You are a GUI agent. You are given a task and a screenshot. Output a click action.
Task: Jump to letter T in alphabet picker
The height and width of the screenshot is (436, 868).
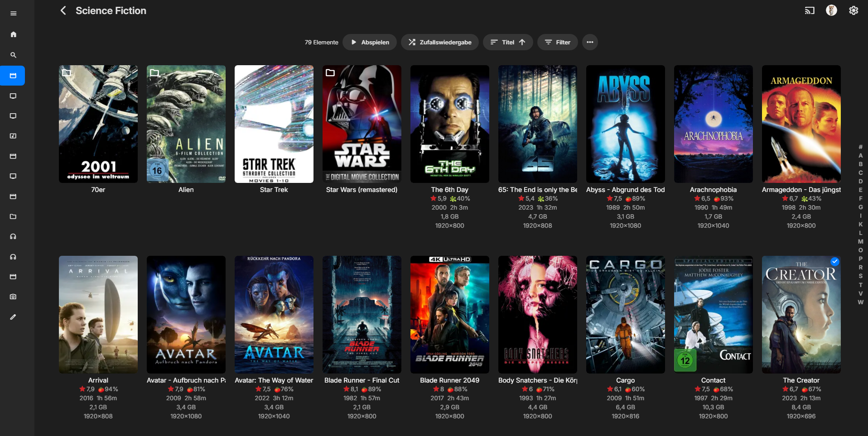click(x=860, y=285)
